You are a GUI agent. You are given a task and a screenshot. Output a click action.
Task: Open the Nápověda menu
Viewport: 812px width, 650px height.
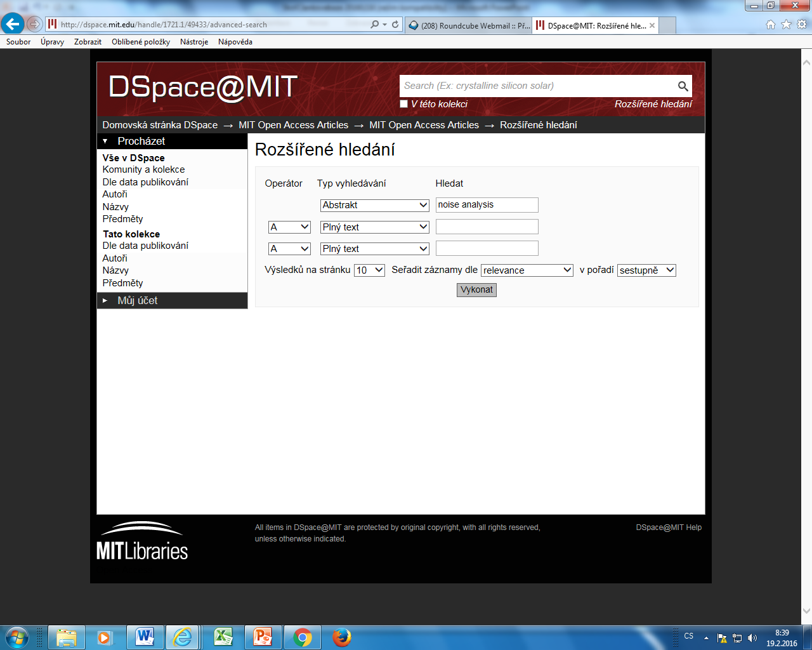point(235,42)
